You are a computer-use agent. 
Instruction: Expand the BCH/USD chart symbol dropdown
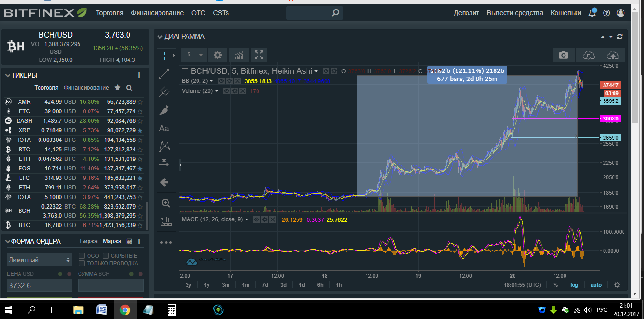[316, 71]
